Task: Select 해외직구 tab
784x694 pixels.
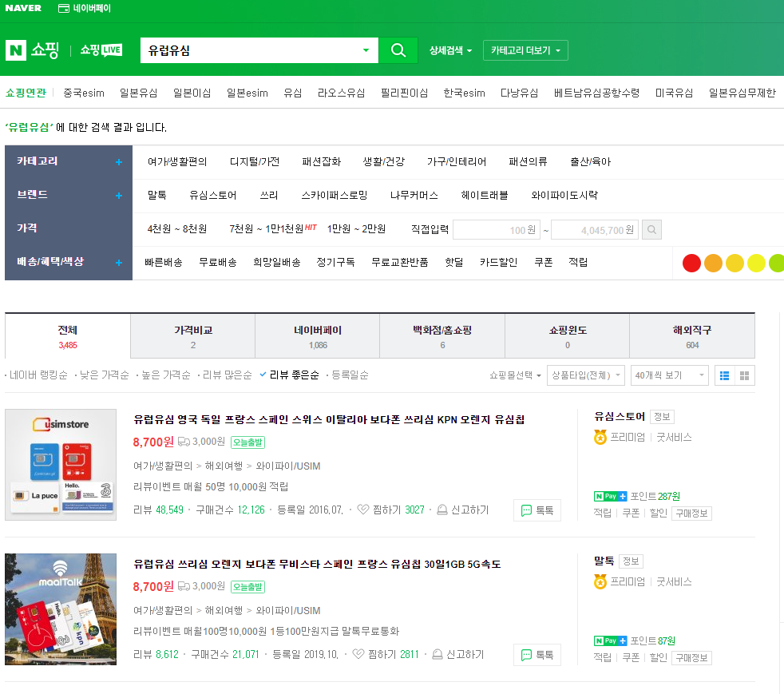Action: pyautogui.click(x=692, y=336)
